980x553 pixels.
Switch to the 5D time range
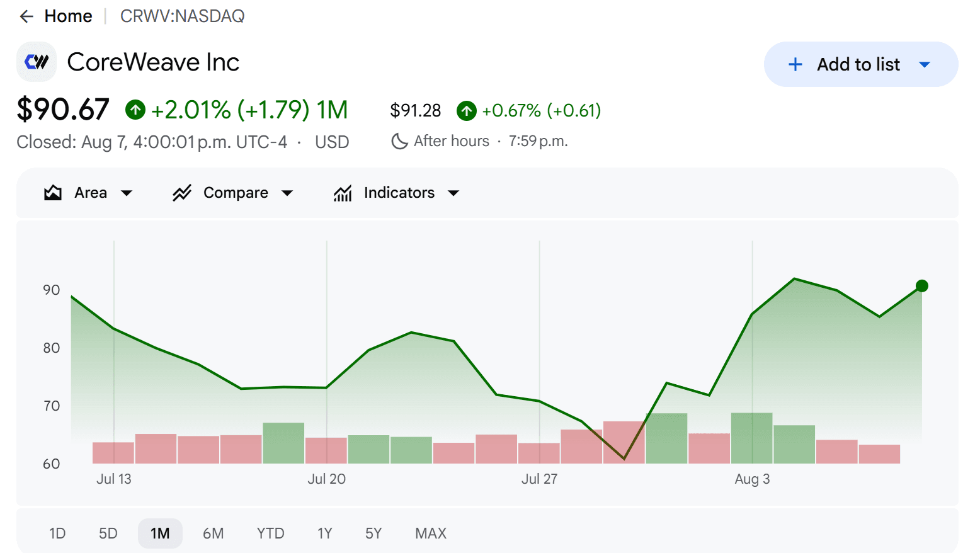point(108,533)
